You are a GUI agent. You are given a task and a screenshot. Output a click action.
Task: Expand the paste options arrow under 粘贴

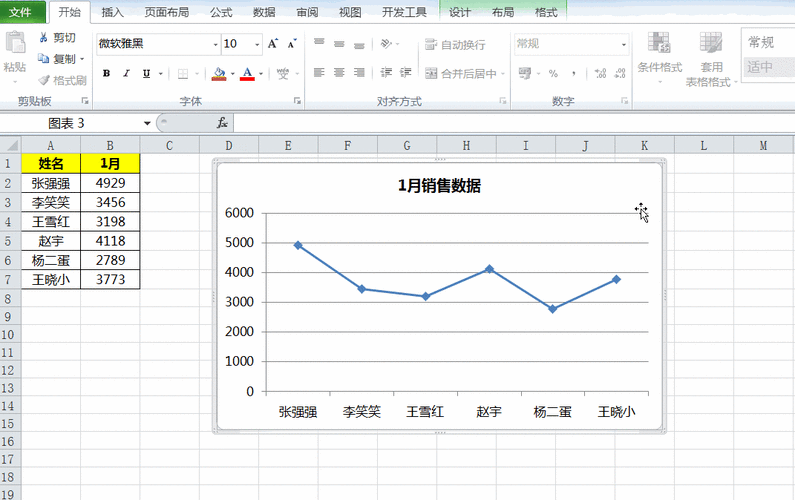tap(15, 82)
